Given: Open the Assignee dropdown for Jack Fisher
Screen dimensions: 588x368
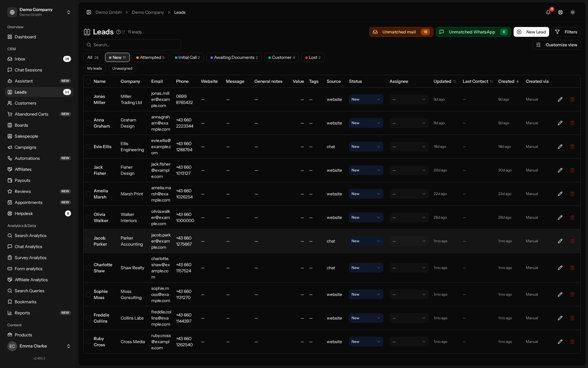Looking at the screenshot, I should click(409, 170).
